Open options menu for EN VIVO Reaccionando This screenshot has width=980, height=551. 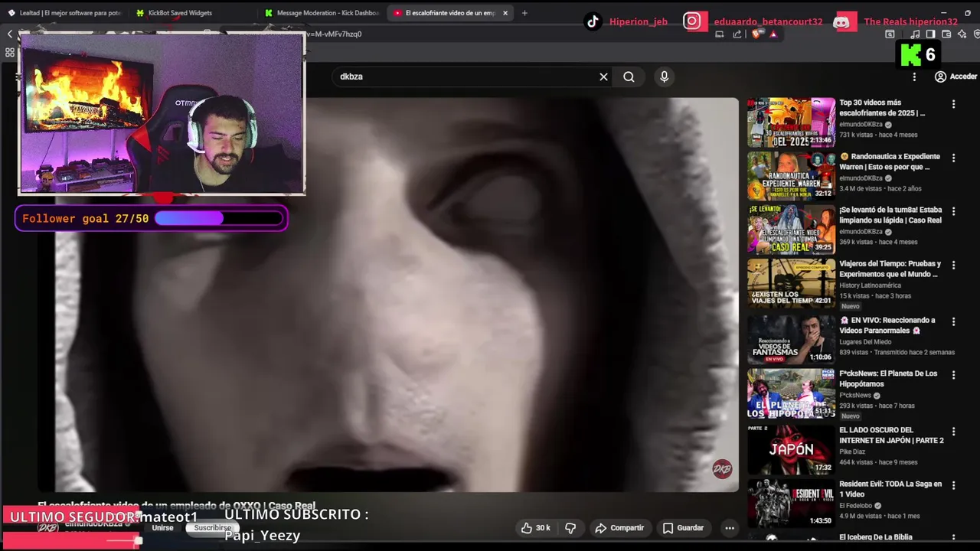tap(953, 321)
